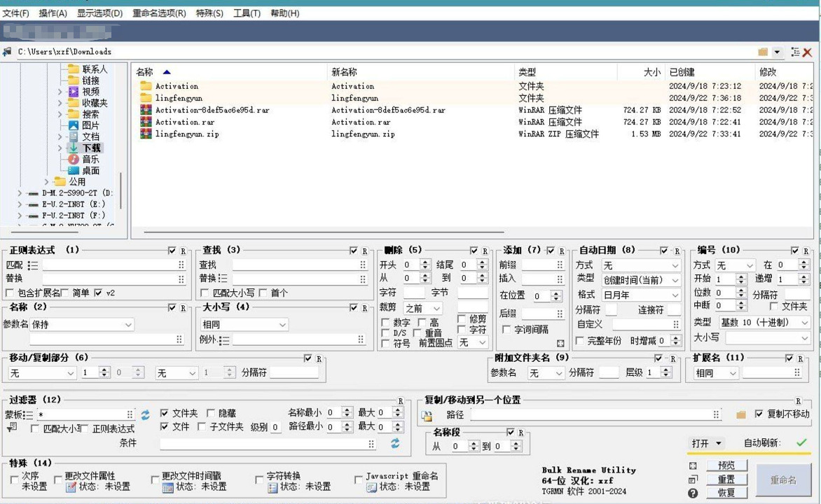Enable the 次序 checkbox in 特殊 section
Image resolution: width=821 pixels, height=504 pixels.
pos(14,479)
